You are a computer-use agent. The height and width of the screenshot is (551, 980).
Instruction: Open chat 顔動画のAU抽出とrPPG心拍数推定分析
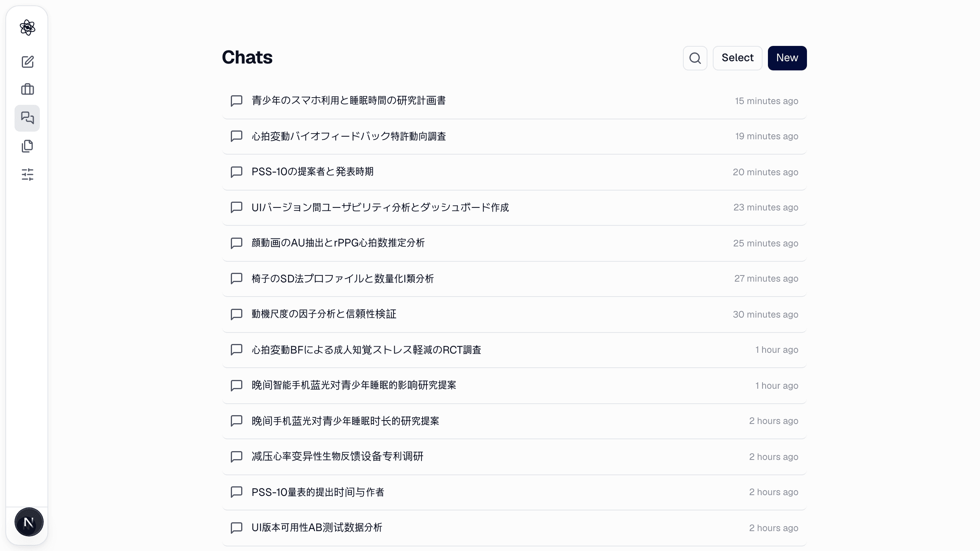[514, 243]
